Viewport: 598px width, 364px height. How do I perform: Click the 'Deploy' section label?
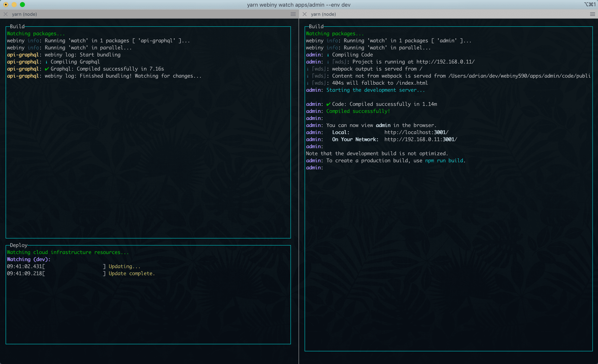point(19,245)
